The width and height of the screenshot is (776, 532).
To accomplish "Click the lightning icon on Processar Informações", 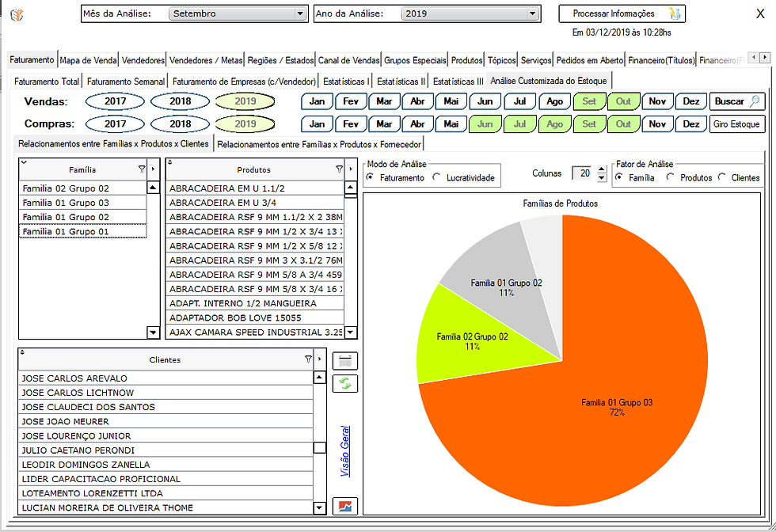I will [x=675, y=14].
